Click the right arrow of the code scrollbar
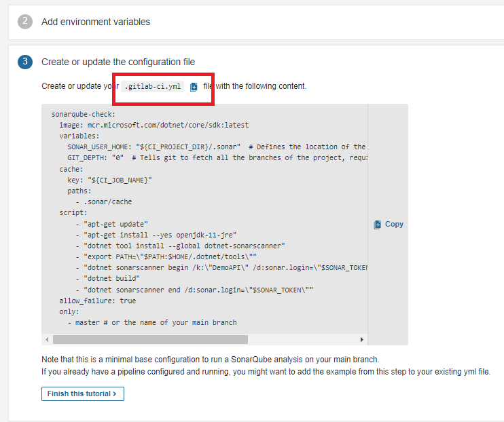Image resolution: width=504 pixels, height=422 pixels. pyautogui.click(x=362, y=339)
